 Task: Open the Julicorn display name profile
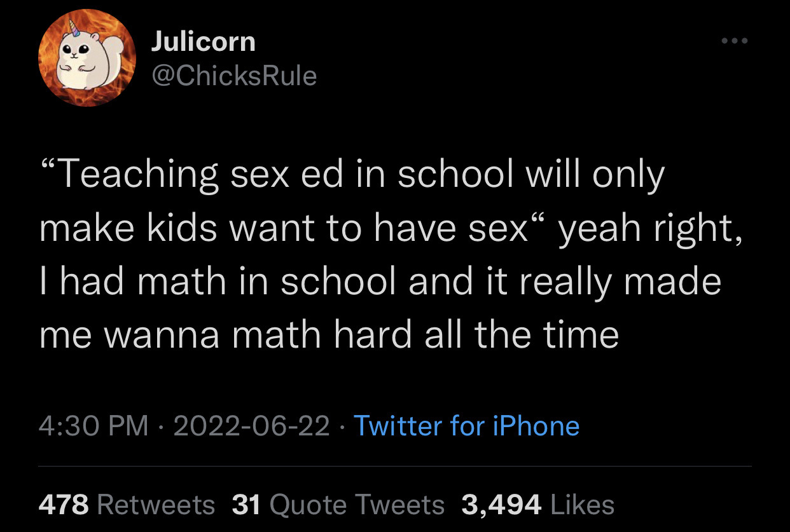click(203, 43)
